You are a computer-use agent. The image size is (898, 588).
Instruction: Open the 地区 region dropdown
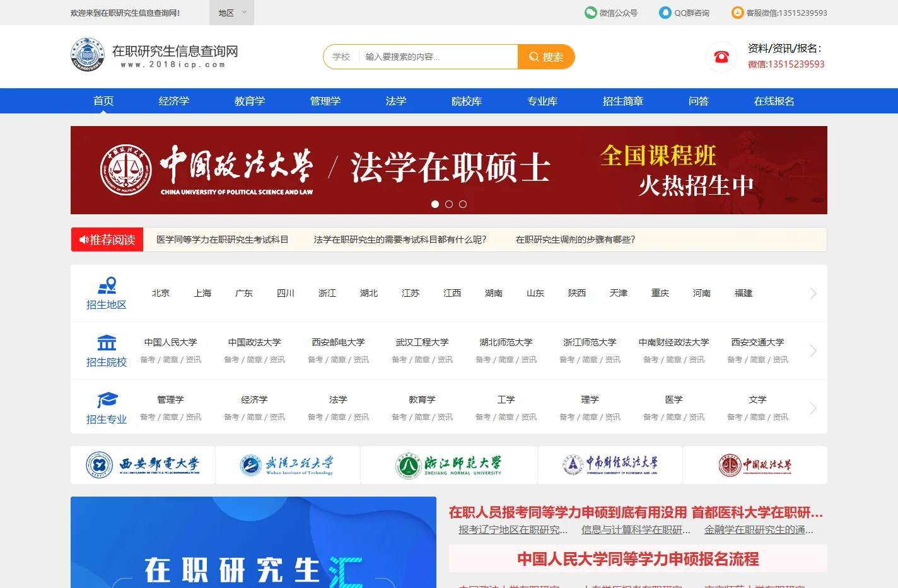[231, 13]
